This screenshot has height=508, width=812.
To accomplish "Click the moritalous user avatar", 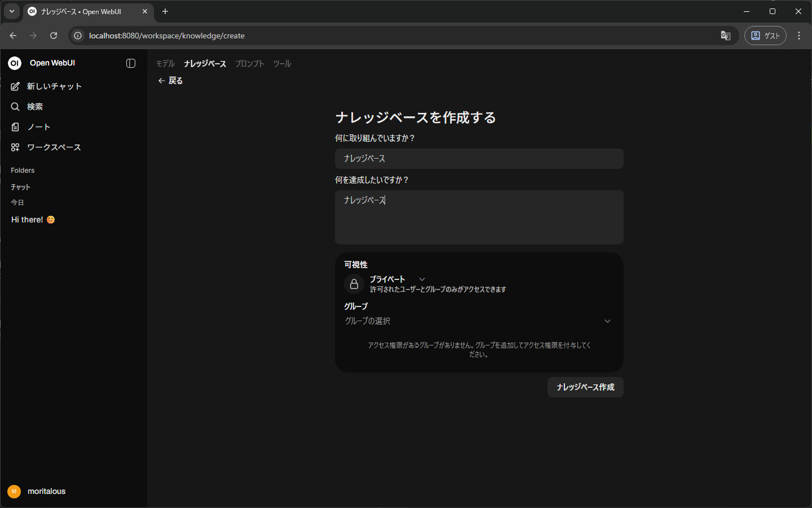I will (14, 492).
